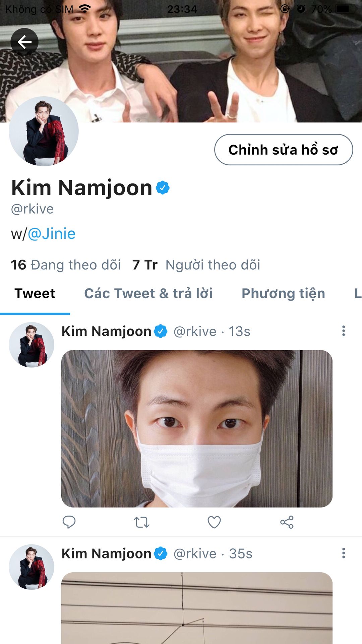The width and height of the screenshot is (362, 644).
Task: Switch to Các Tweet & trả lời tab
Action: 148,293
